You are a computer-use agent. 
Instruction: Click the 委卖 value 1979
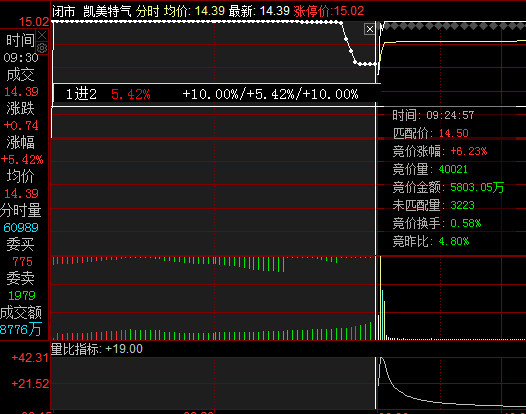point(21,296)
